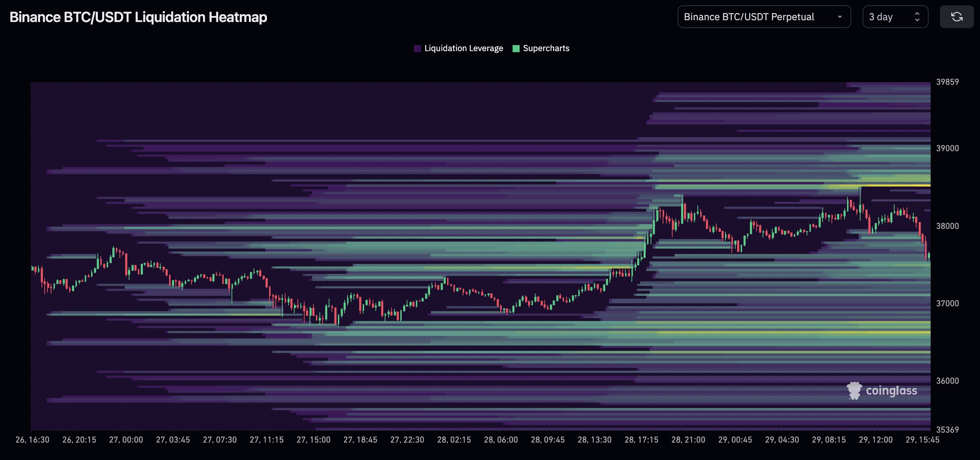Image resolution: width=980 pixels, height=460 pixels.
Task: Click the 35369 bottom price label
Action: pos(947,429)
